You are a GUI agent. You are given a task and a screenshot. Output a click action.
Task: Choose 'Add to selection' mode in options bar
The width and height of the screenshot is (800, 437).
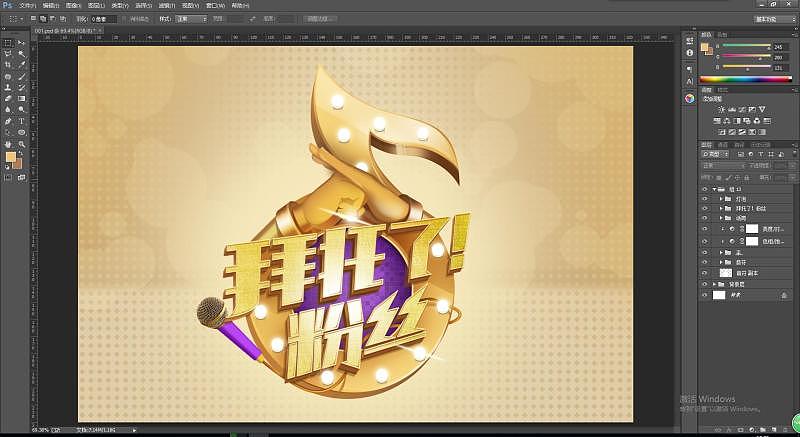[x=43, y=19]
